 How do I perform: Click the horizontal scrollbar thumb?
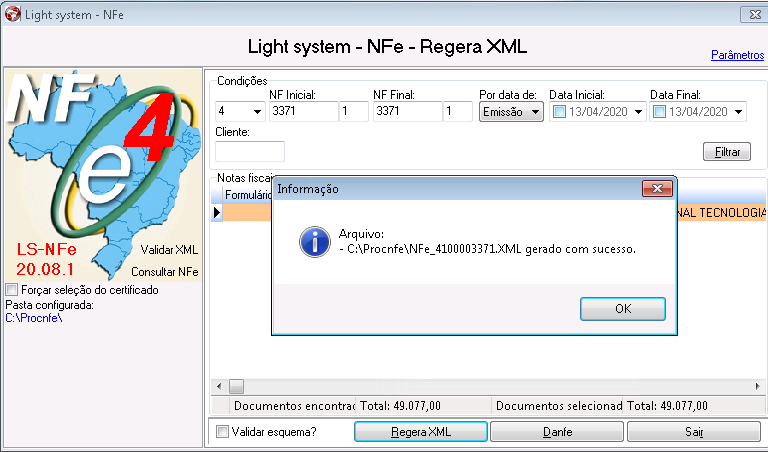(x=237, y=386)
